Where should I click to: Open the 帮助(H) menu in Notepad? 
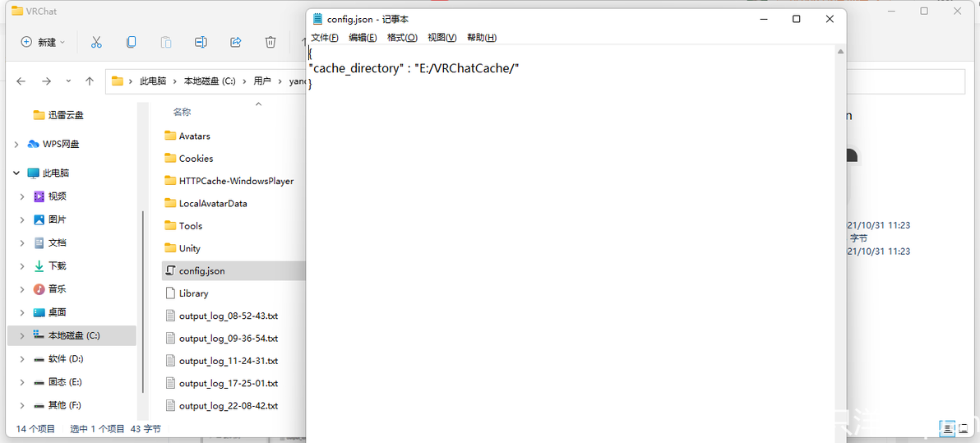click(x=481, y=38)
